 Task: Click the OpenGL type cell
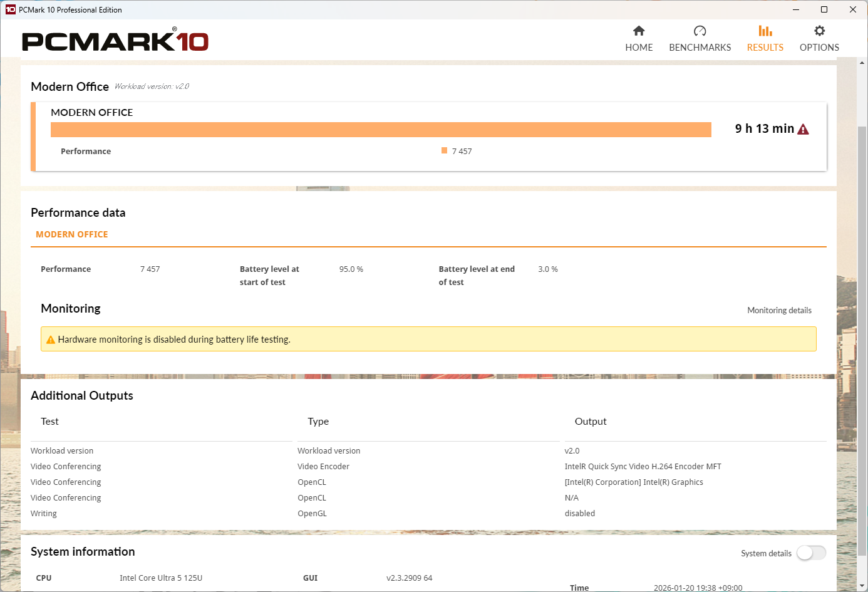(312, 513)
